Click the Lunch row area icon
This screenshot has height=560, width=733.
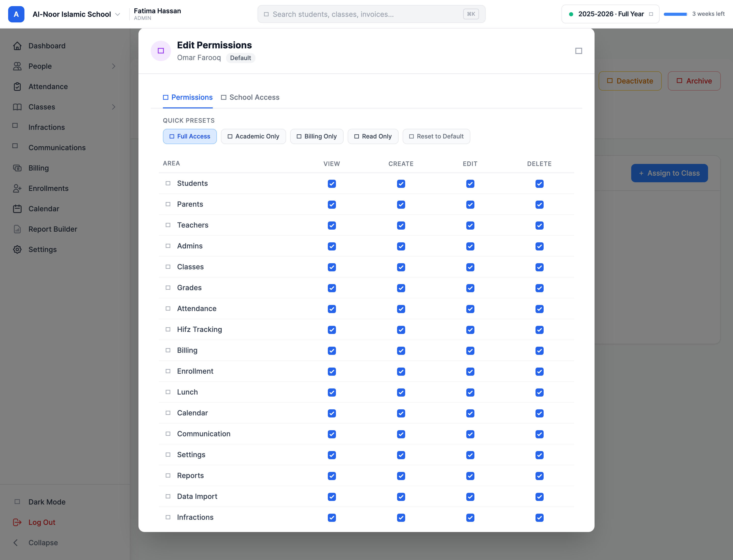click(x=168, y=392)
